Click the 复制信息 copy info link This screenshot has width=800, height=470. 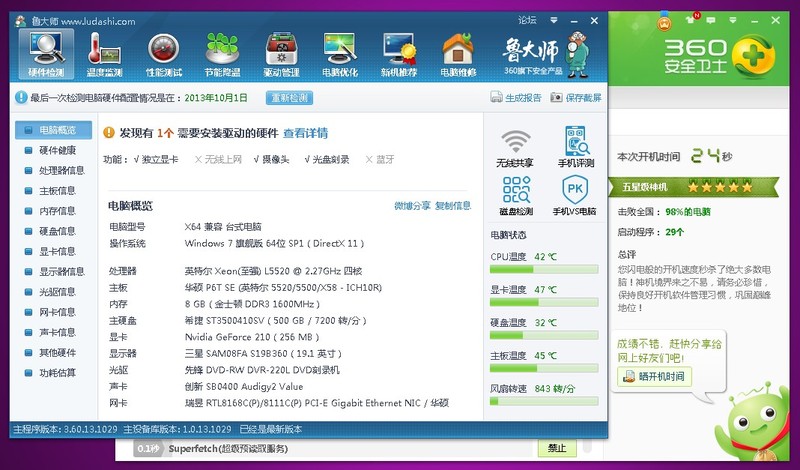(452, 206)
